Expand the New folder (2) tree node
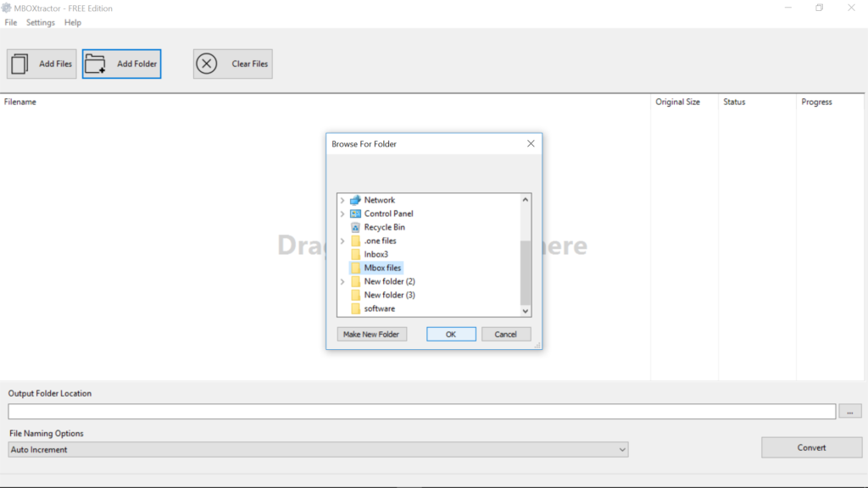The width and height of the screenshot is (868, 488). pos(342,281)
